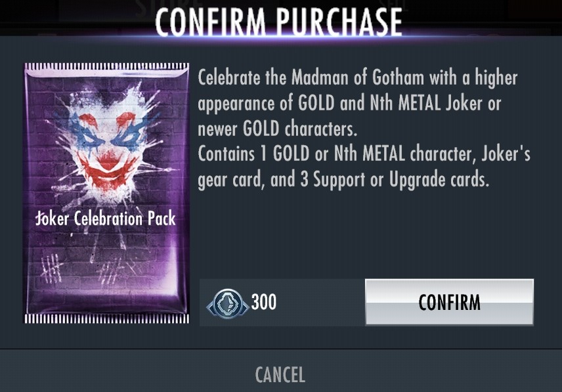
Task: Click CANCEL to dismiss the purchase
Action: click(280, 375)
